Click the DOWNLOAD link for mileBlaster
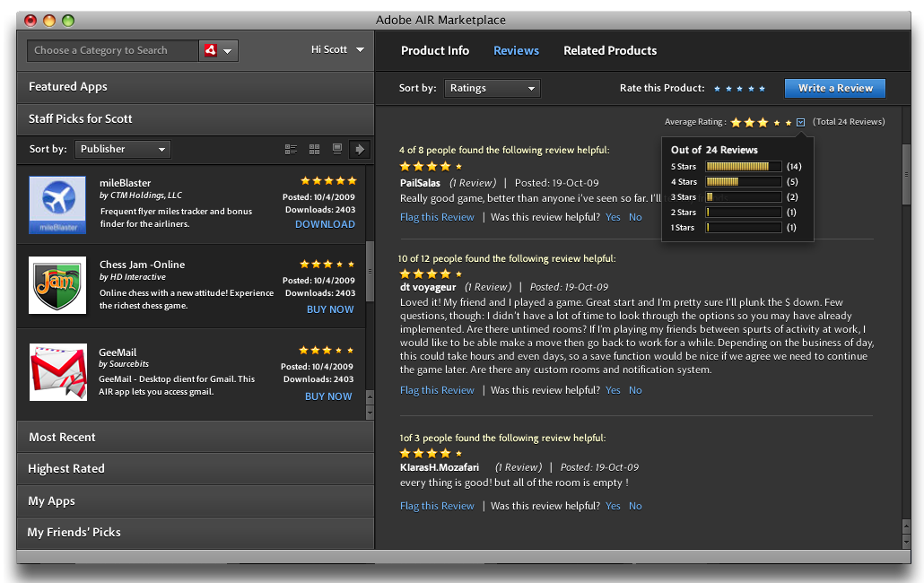924x583 pixels. 325,224
